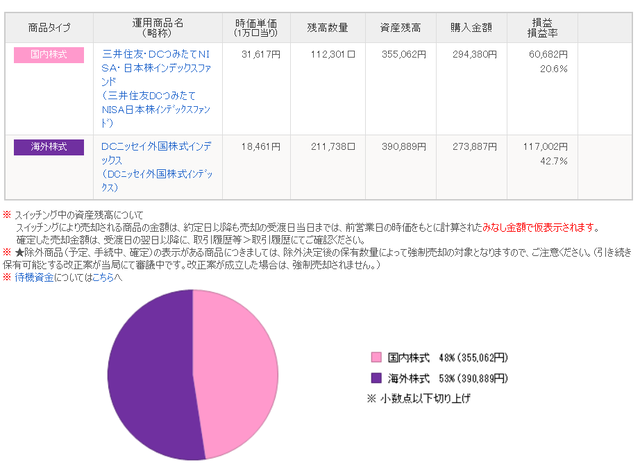Click the 海外株式 53% legend label
This screenshot has width=640, height=469.
(447, 378)
